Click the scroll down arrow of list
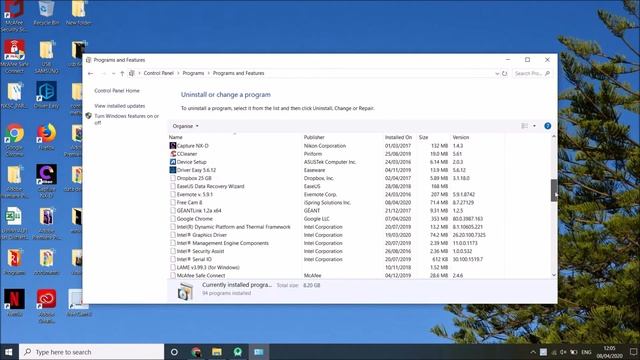Screen dimensions: 640x360 (x=554, y=275)
